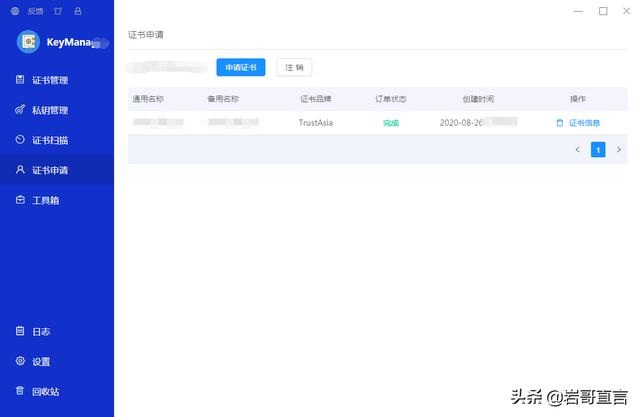Image resolution: width=640 pixels, height=417 pixels.
Task: Click the KeyManager logo avatar
Action: (x=28, y=42)
